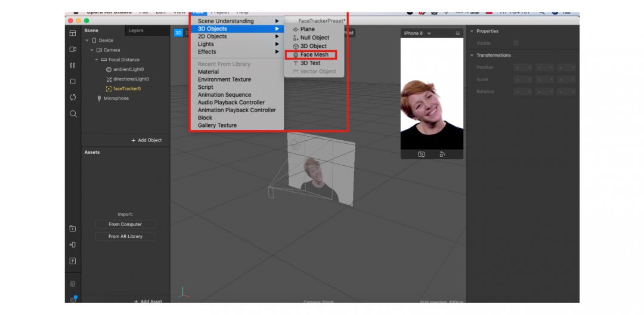Select Face Mesh from the submenu
Viewport: 644px width, 315px height.
point(314,55)
